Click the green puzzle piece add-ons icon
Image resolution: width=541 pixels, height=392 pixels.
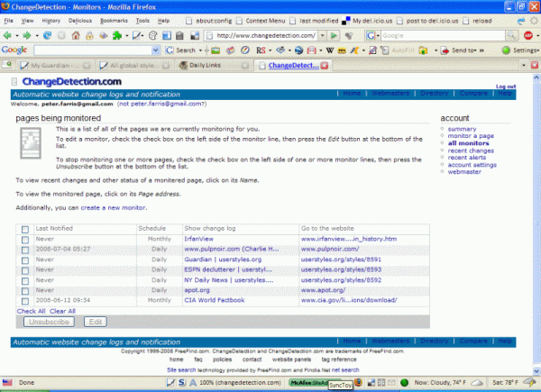pyautogui.click(x=117, y=35)
